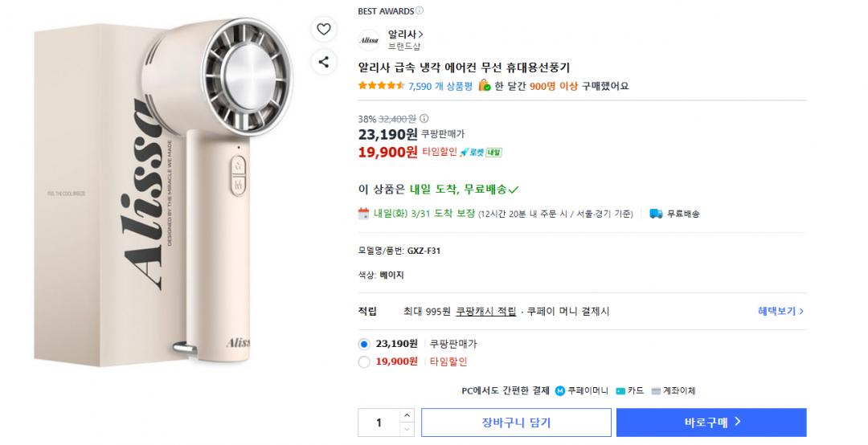Click the quantity input field
The height and width of the screenshot is (445, 868).
[378, 423]
